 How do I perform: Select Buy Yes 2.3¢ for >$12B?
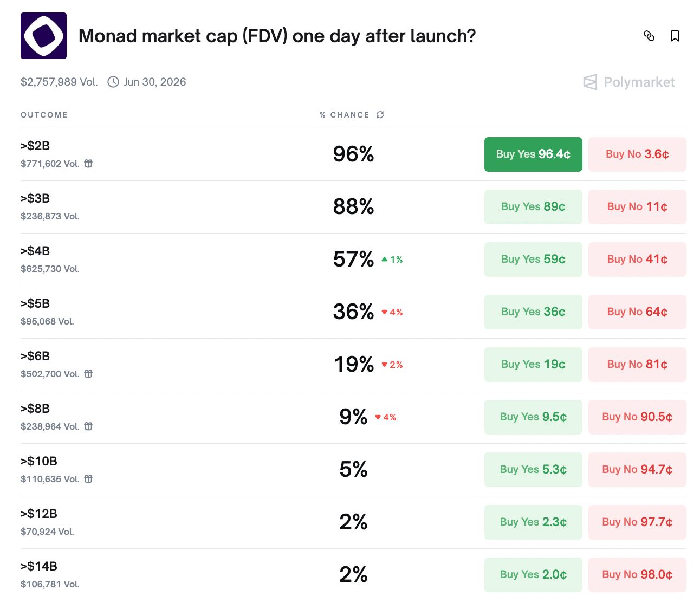pos(533,522)
